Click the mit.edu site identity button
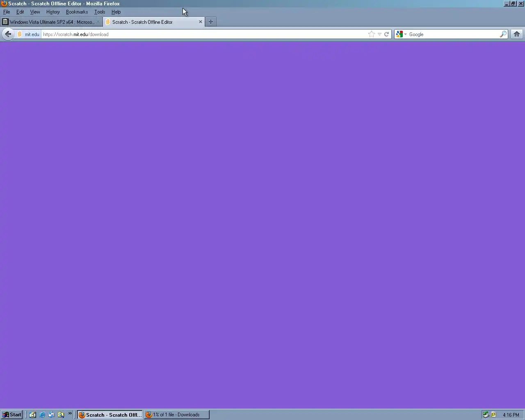This screenshot has width=525, height=420. point(28,34)
